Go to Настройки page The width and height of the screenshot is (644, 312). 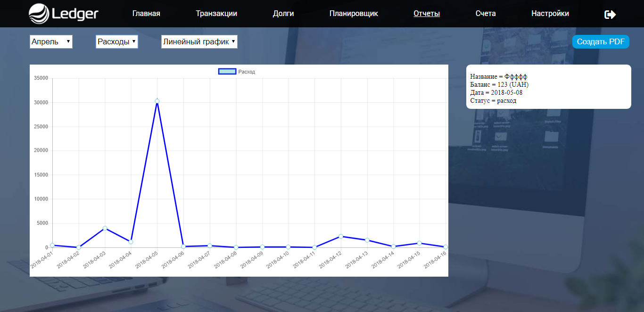[550, 14]
